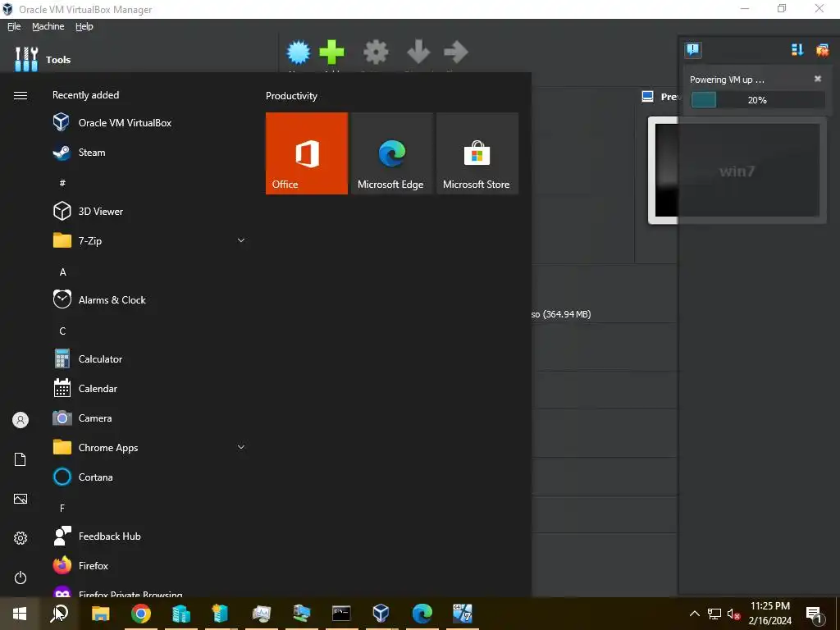Image resolution: width=840 pixels, height=630 pixels.
Task: Open Command Prompt from the taskbar
Action: [341, 614]
